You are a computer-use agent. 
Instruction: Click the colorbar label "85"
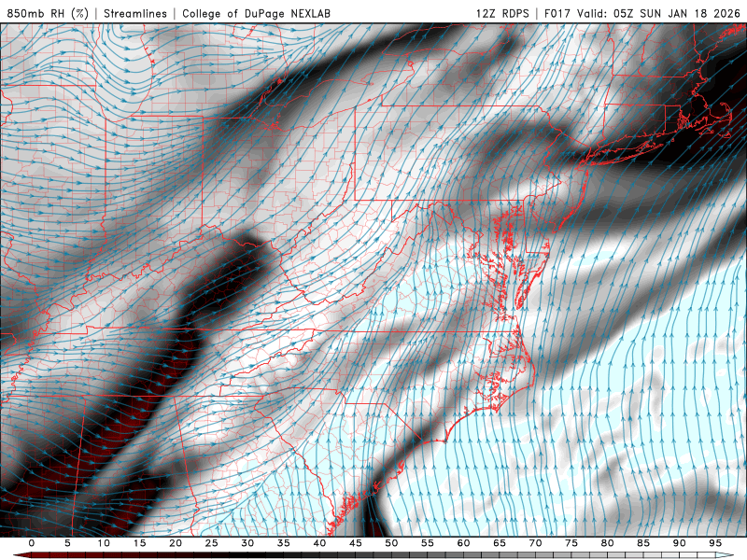(x=643, y=543)
